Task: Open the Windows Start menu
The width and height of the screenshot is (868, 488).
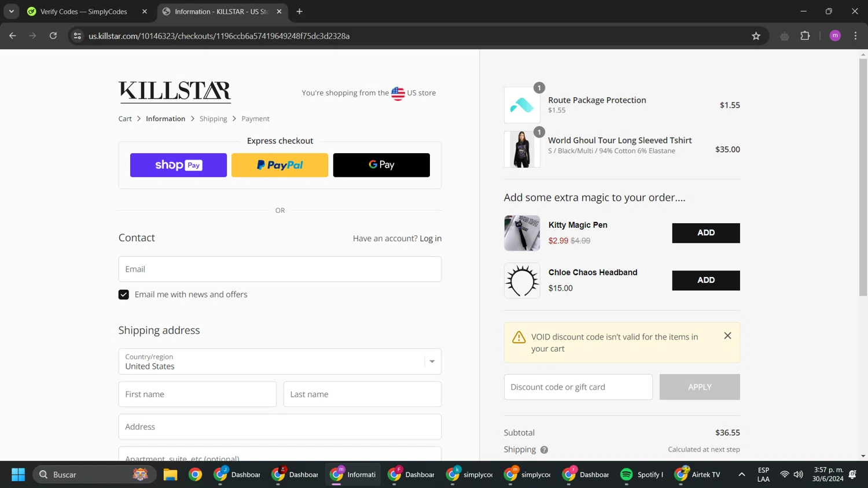Action: [19, 475]
